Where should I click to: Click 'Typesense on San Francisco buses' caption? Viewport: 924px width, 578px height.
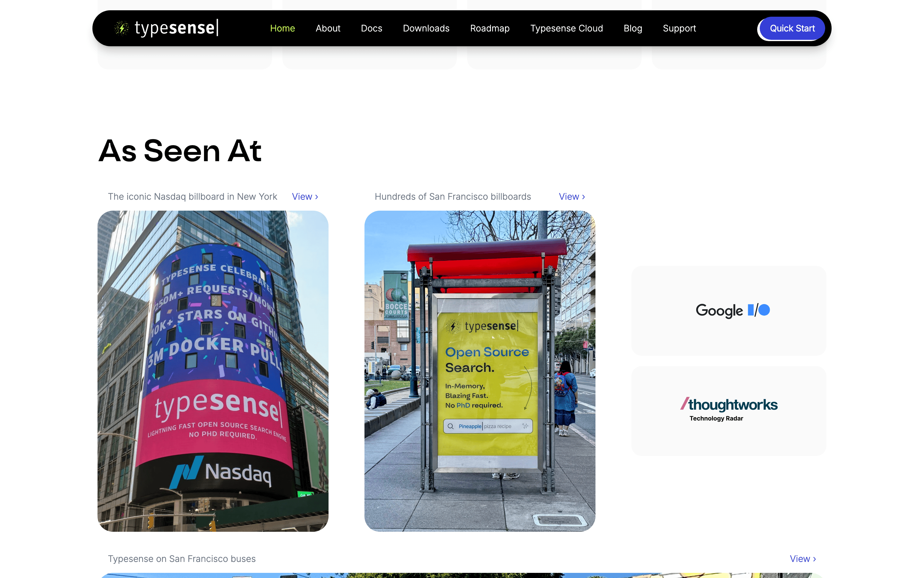[x=182, y=558]
